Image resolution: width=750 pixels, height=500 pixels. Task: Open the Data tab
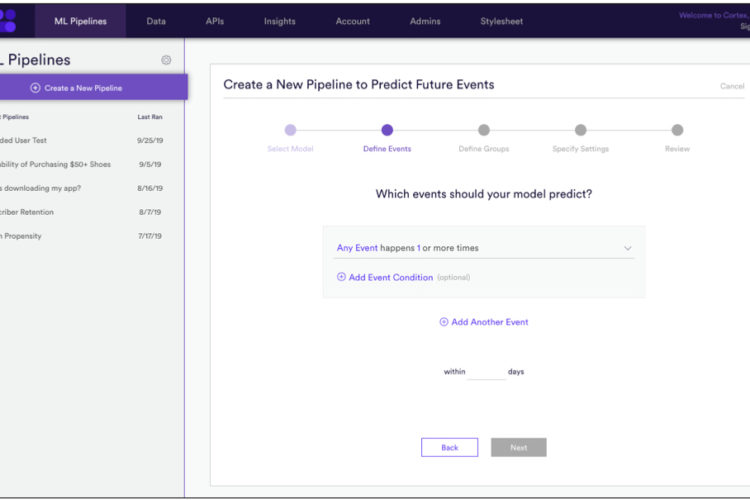156,21
